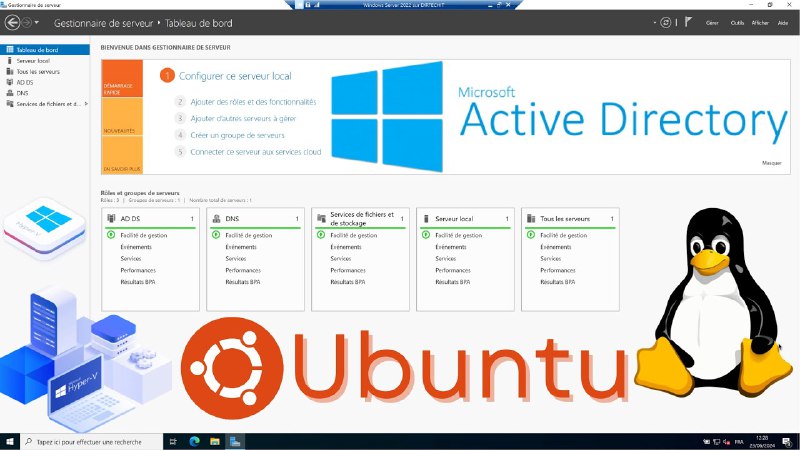800x450 pixels.
Task: Click Facilité de gestion in Services de fichiers tile
Action: pos(354,235)
